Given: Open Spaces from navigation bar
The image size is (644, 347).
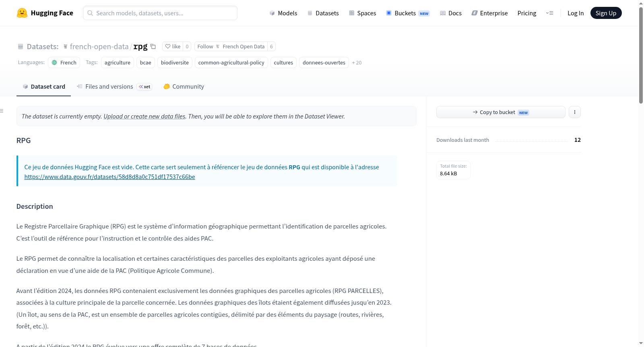Looking at the screenshot, I should (x=362, y=13).
